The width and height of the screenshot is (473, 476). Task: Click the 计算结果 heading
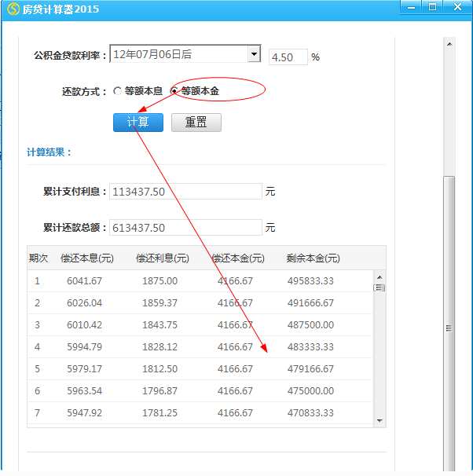click(49, 152)
